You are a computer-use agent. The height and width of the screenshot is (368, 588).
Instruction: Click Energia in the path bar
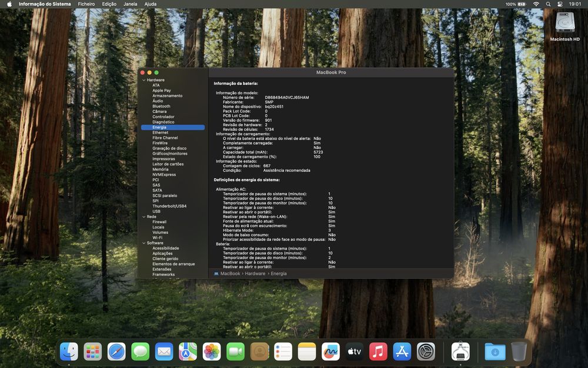[279, 273]
